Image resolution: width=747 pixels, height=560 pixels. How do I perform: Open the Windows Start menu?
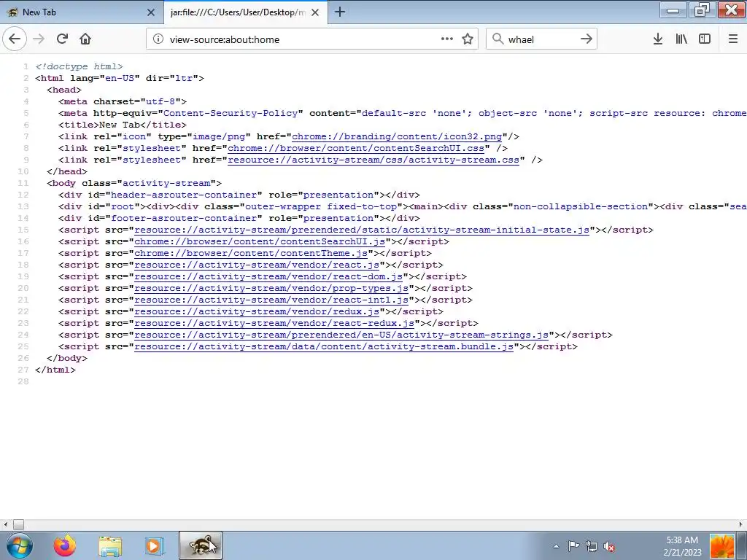click(x=20, y=545)
